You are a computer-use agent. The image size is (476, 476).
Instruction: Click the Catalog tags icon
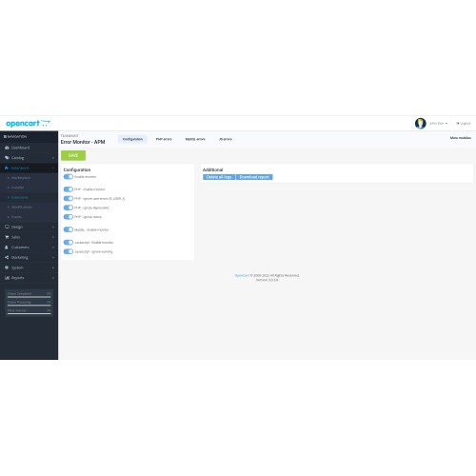pos(7,158)
